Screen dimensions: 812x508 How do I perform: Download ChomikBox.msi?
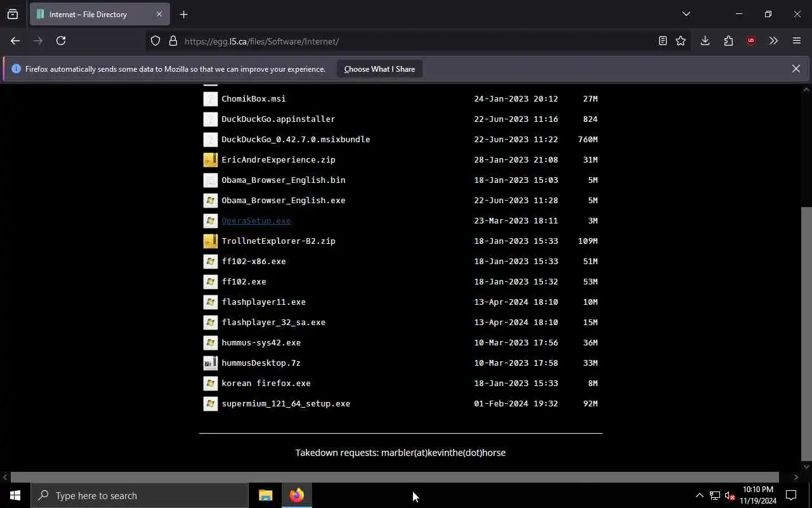point(253,99)
